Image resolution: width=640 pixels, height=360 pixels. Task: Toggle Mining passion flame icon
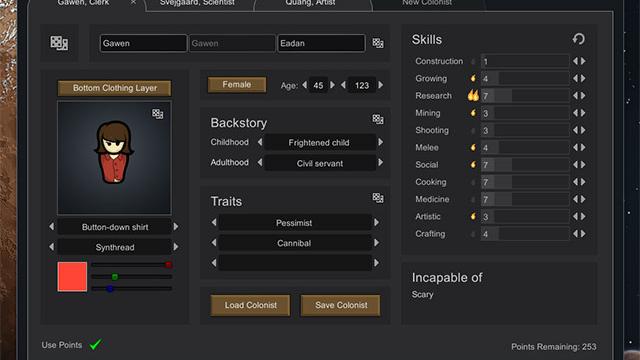pyautogui.click(x=473, y=113)
